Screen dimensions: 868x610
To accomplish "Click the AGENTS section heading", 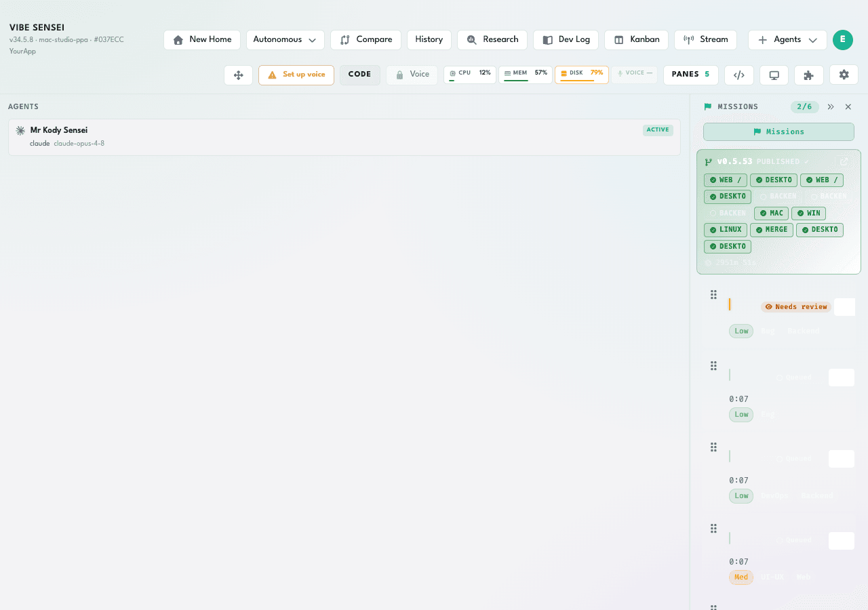I will point(23,107).
